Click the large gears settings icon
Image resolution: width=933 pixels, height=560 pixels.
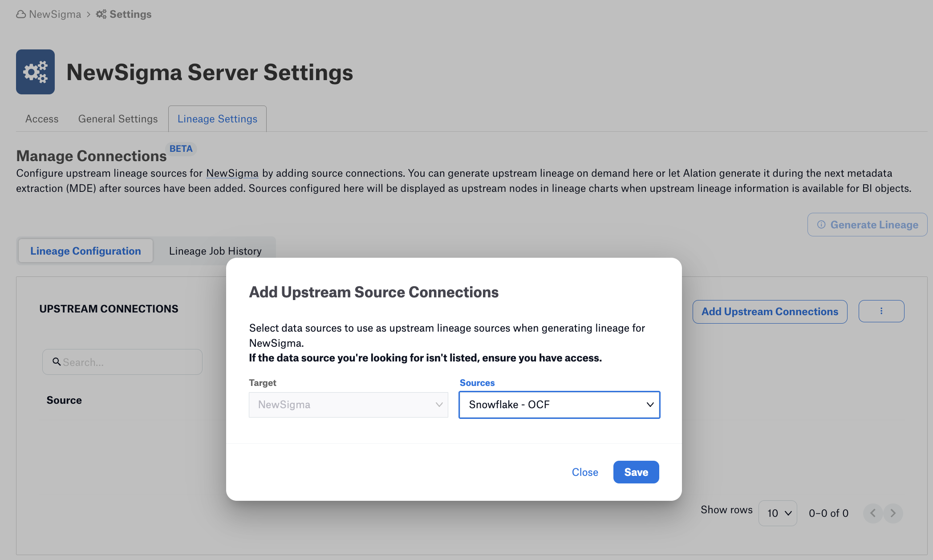pyautogui.click(x=35, y=72)
